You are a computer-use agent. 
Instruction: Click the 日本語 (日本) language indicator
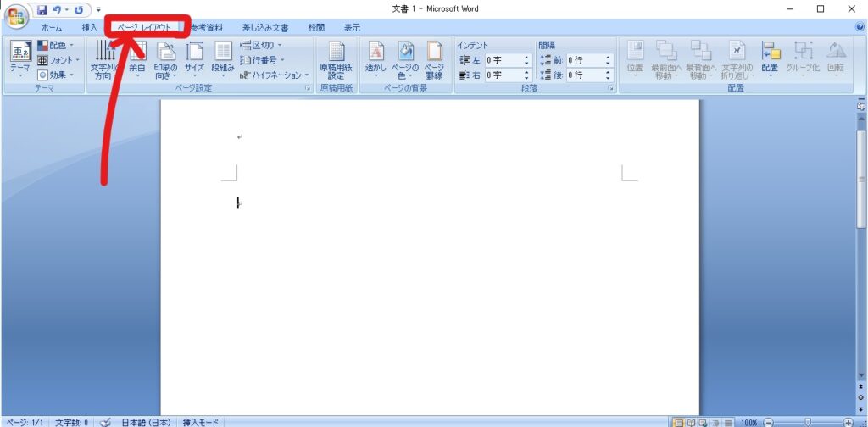[147, 423]
